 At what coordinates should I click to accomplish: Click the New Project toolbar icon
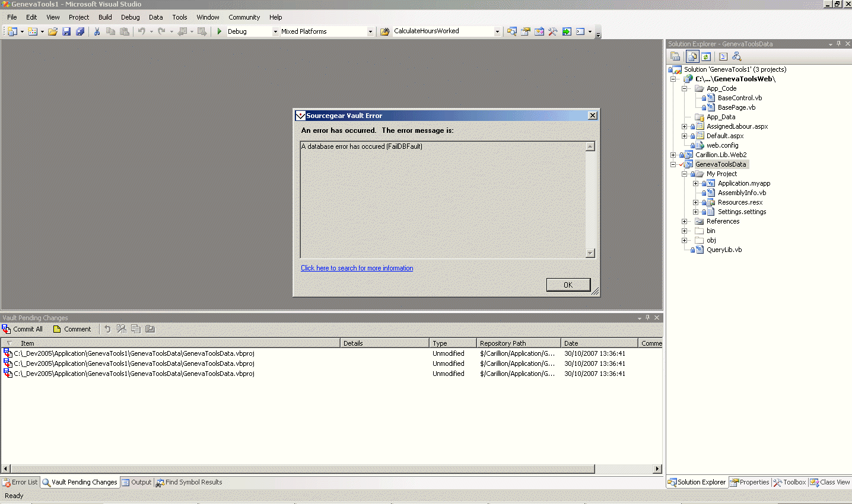[x=12, y=31]
